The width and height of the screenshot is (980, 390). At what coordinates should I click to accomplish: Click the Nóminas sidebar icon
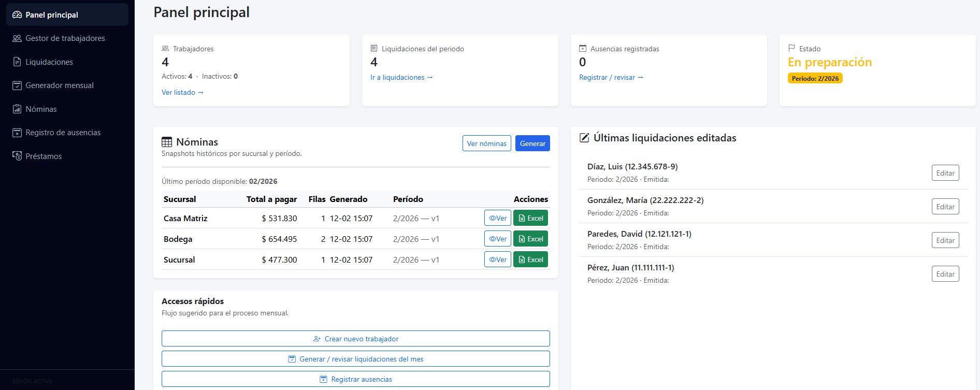[x=17, y=109]
